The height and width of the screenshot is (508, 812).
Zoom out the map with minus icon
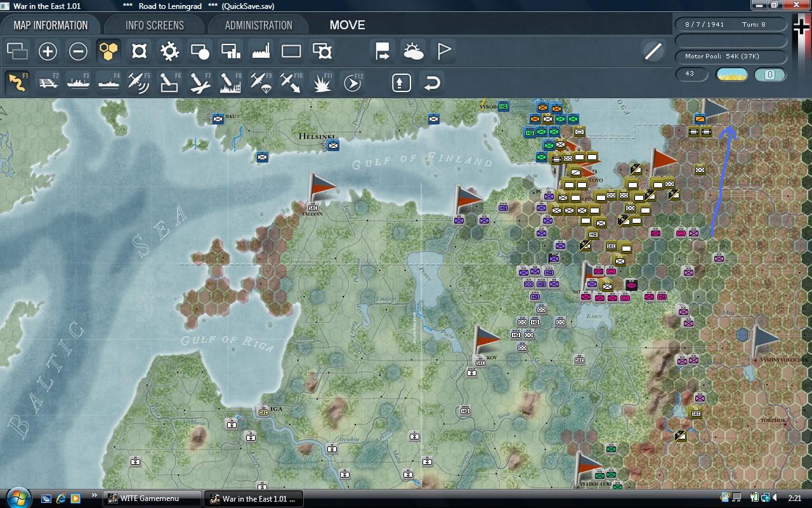click(78, 51)
